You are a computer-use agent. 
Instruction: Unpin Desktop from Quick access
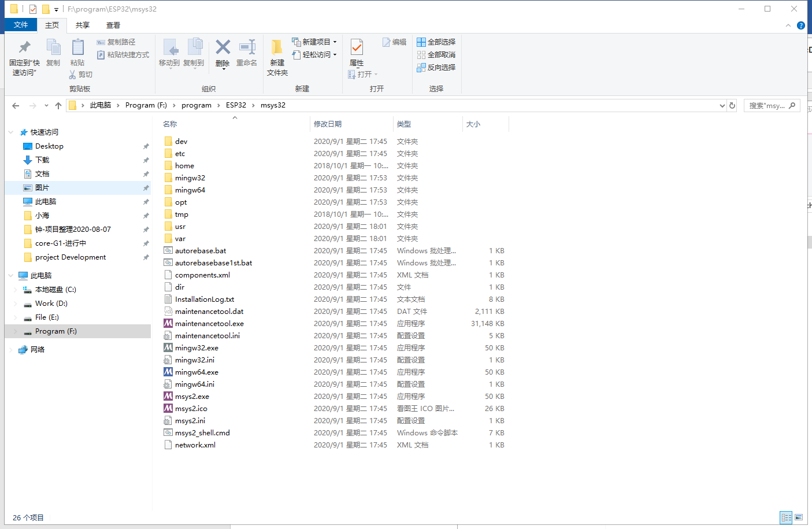coord(146,146)
